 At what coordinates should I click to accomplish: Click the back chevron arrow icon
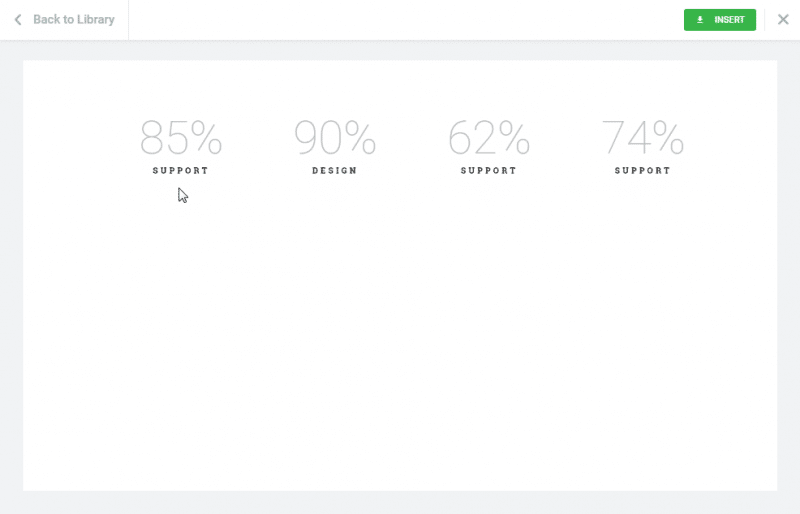[x=18, y=20]
